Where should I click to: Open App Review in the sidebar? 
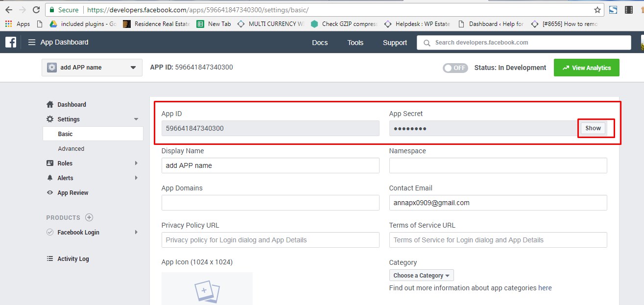click(x=73, y=192)
